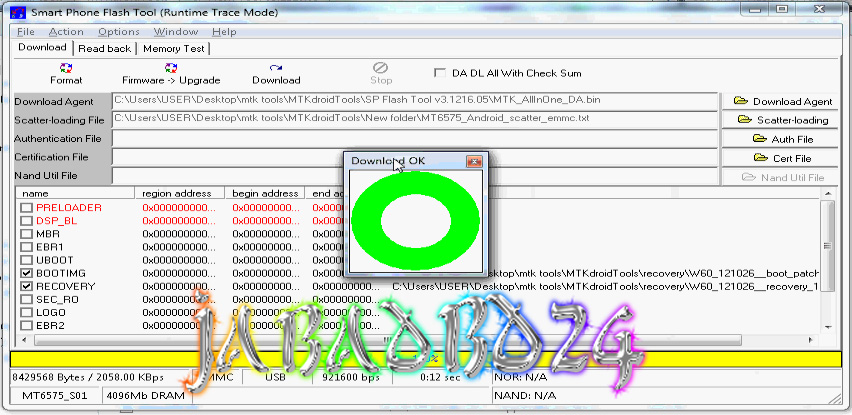Check the MBR partition box
Image resolution: width=852 pixels, height=415 pixels.
(x=26, y=234)
